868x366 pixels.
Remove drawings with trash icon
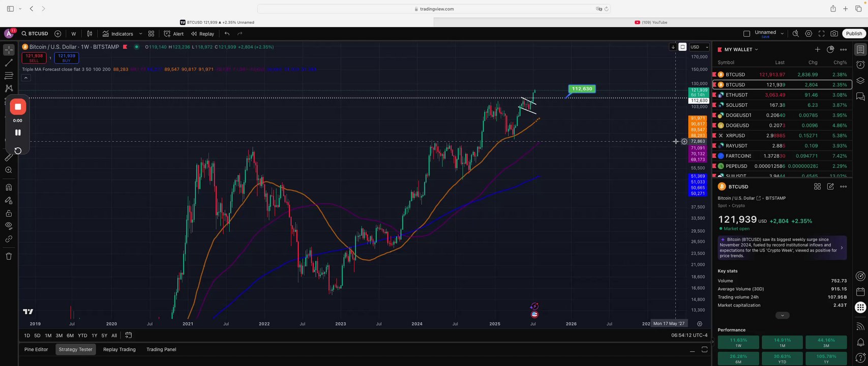click(x=9, y=256)
